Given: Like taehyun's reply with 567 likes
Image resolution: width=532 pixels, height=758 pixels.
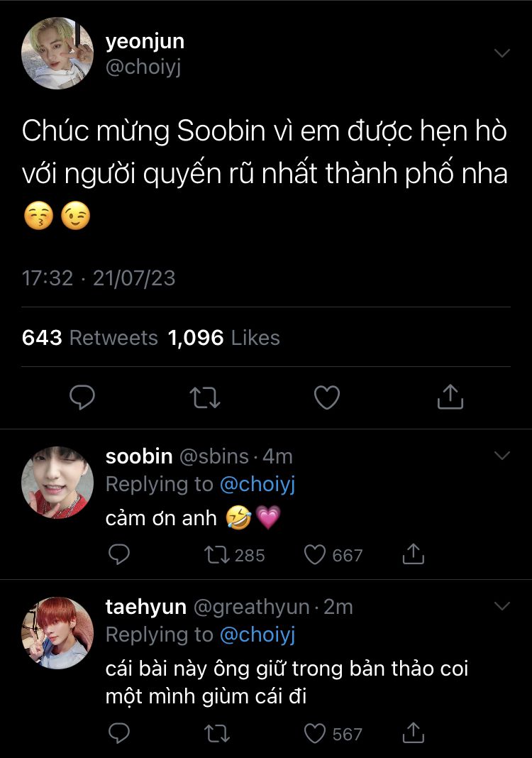Looking at the screenshot, I should click(314, 733).
